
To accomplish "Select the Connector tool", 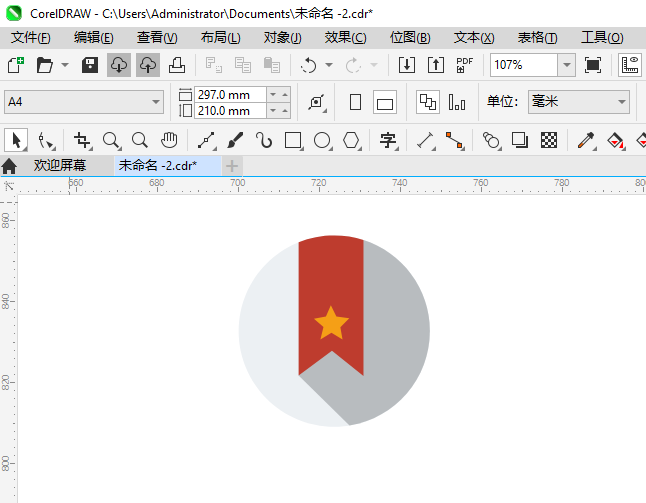I will 454,140.
